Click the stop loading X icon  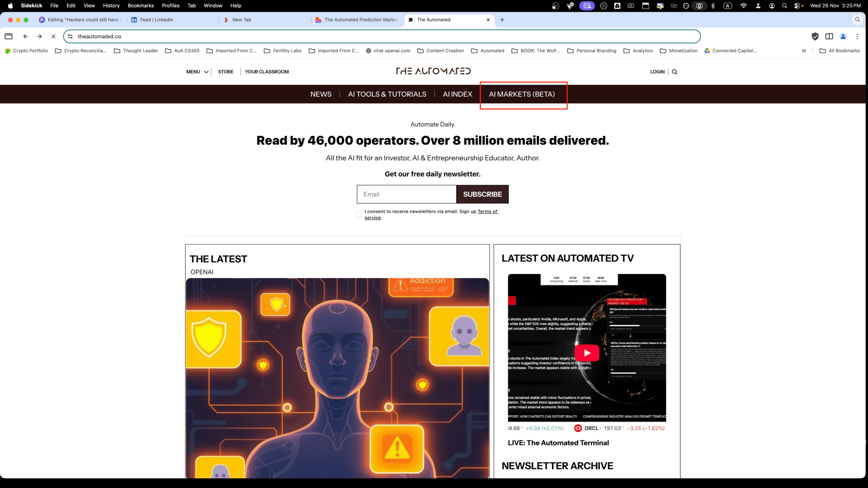53,37
